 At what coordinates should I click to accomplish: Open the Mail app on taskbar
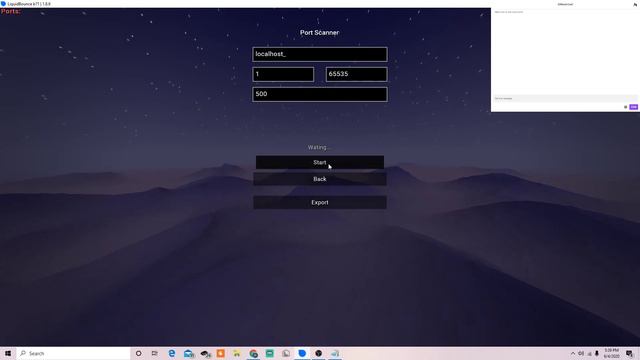(x=188, y=353)
